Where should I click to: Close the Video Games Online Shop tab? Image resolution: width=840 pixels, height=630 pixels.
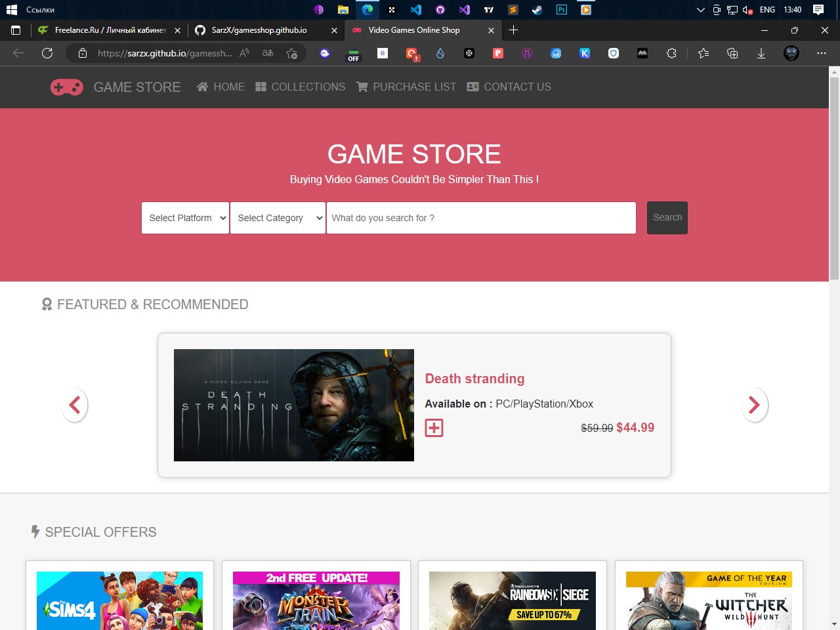[491, 30]
